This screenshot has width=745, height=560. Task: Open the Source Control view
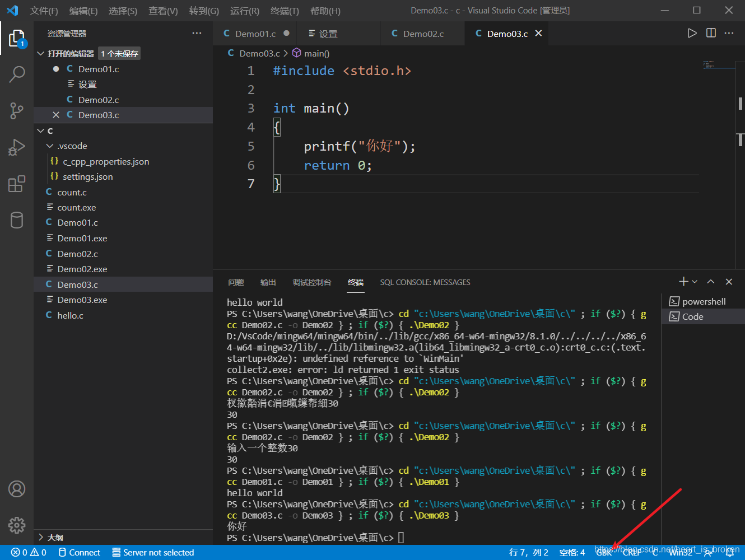[x=17, y=110]
